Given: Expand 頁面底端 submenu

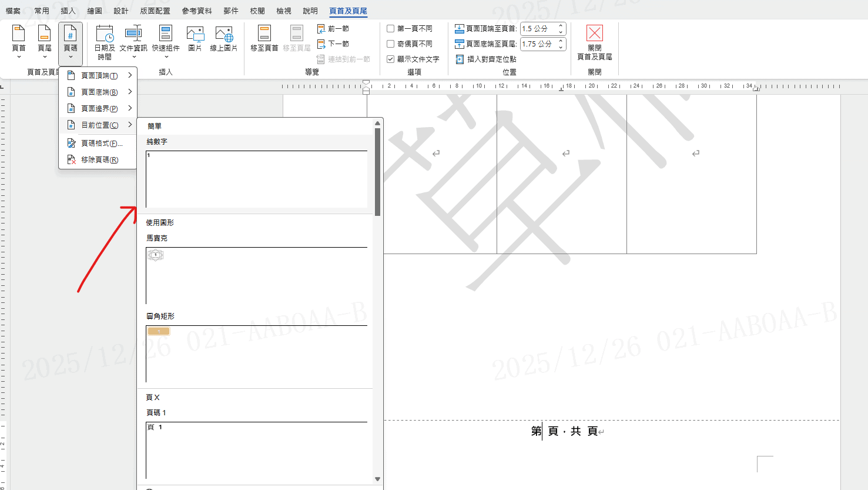Looking at the screenshot, I should (99, 92).
